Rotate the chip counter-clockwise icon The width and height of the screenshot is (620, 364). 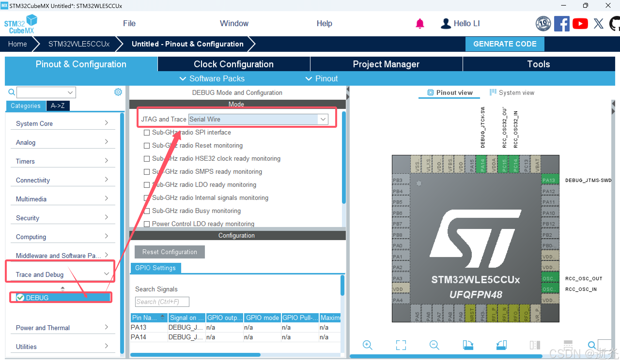501,345
